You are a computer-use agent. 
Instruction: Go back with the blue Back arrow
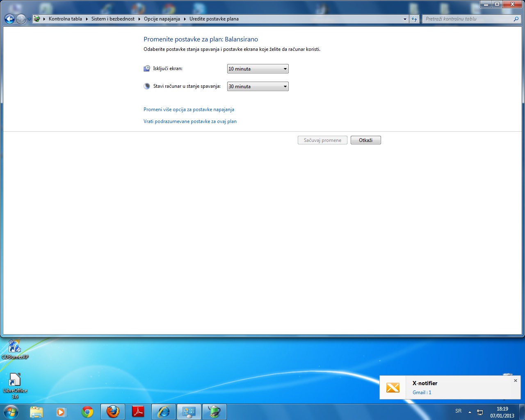point(9,19)
